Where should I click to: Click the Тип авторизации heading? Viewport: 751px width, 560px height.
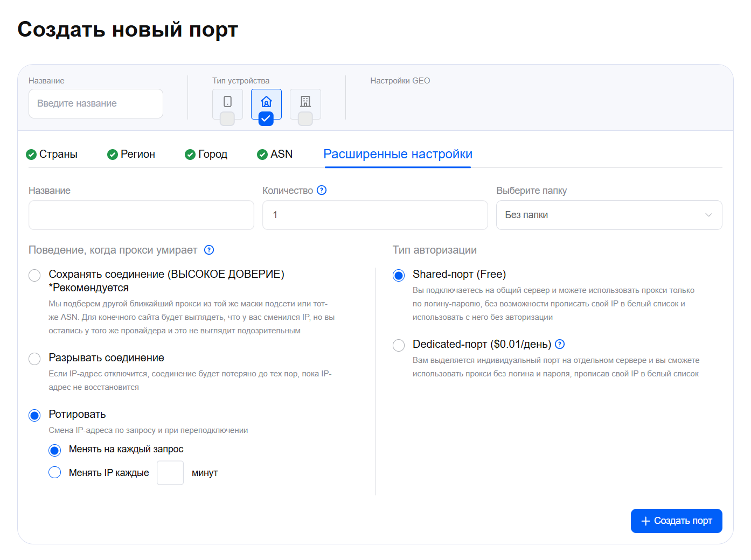point(435,250)
